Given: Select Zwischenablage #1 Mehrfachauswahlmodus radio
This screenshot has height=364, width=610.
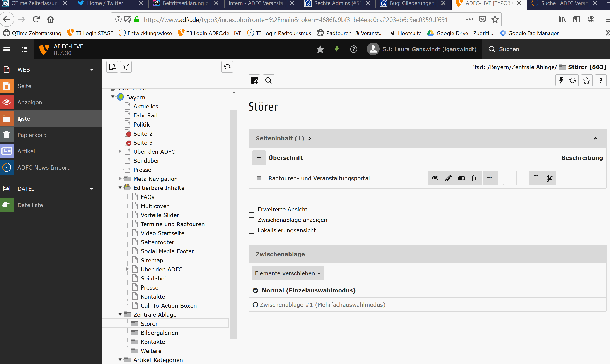Looking at the screenshot, I should pos(255,305).
